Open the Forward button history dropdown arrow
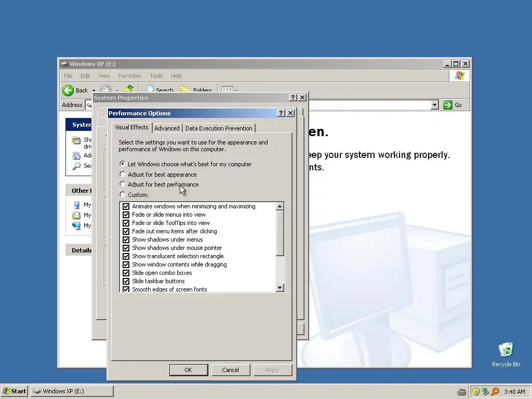Viewport: 532px width, 399px height. tap(117, 90)
